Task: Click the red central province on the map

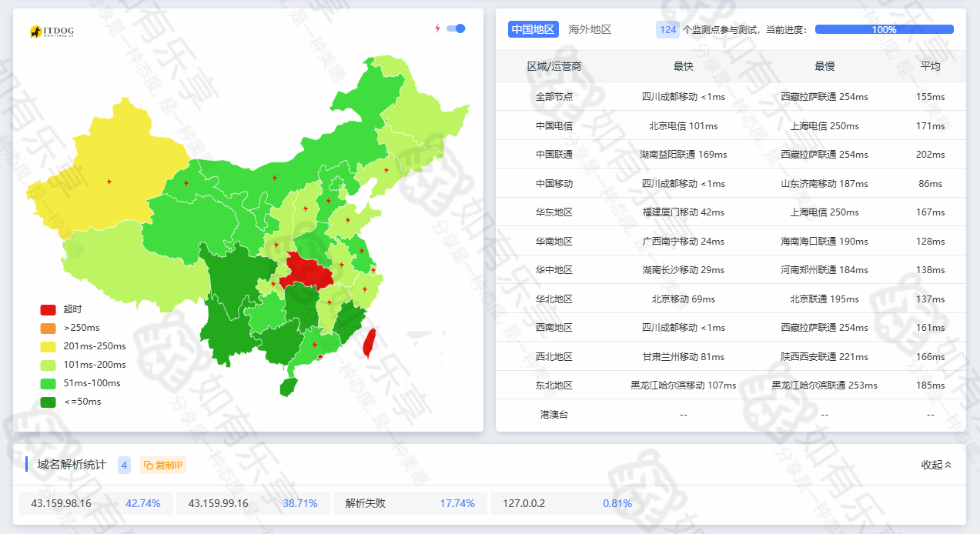Action: 308,270
